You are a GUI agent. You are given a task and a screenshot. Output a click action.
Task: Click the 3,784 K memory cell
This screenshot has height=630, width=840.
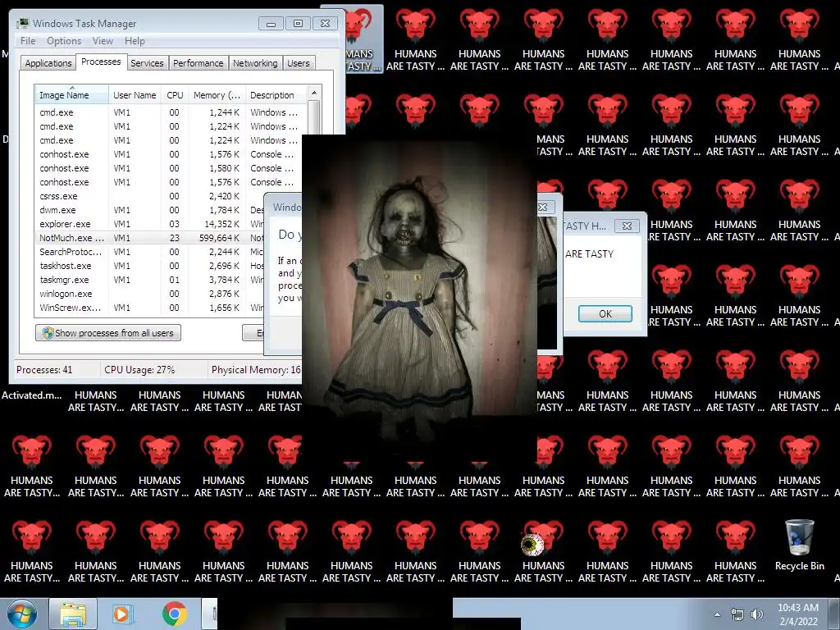[224, 280]
